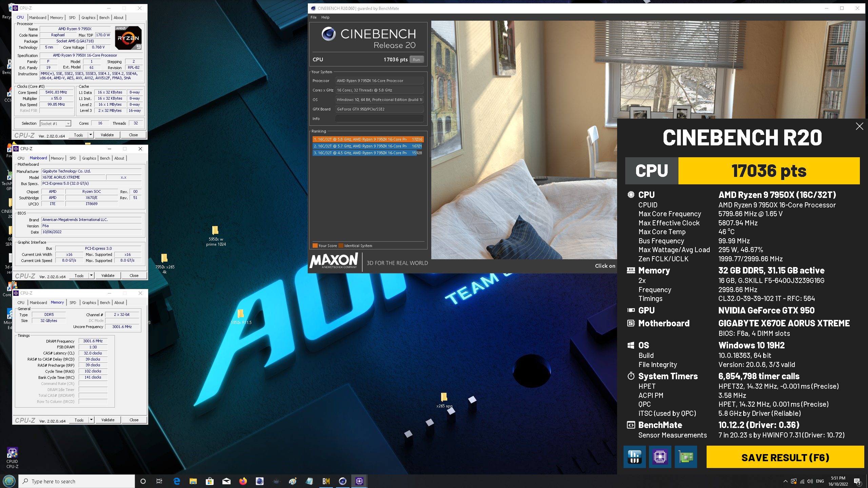Open the volume speaker icon in the tray
The image size is (868, 488).
(x=810, y=481)
